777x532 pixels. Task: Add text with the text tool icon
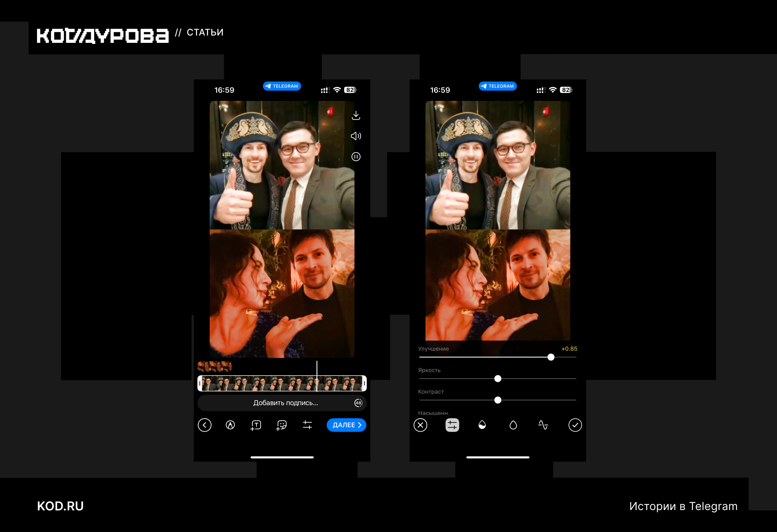click(256, 425)
